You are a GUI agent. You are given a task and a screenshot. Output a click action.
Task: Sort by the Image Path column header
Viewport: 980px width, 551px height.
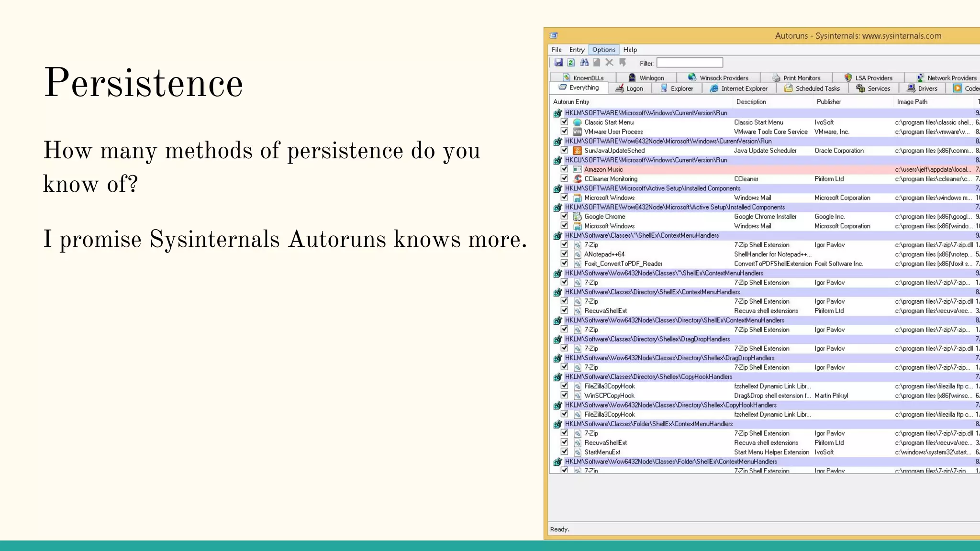point(933,102)
